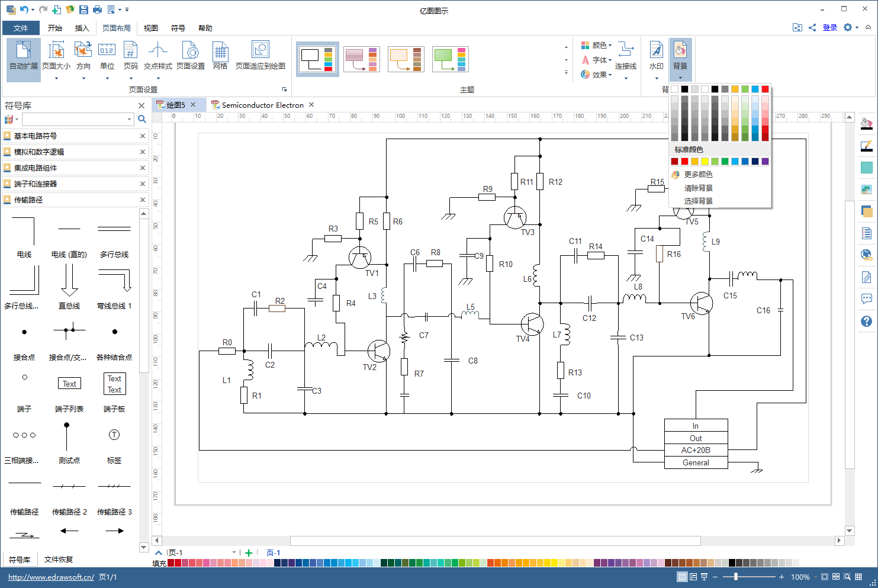Close the 模拟和数字逻辑 library category

click(x=143, y=152)
